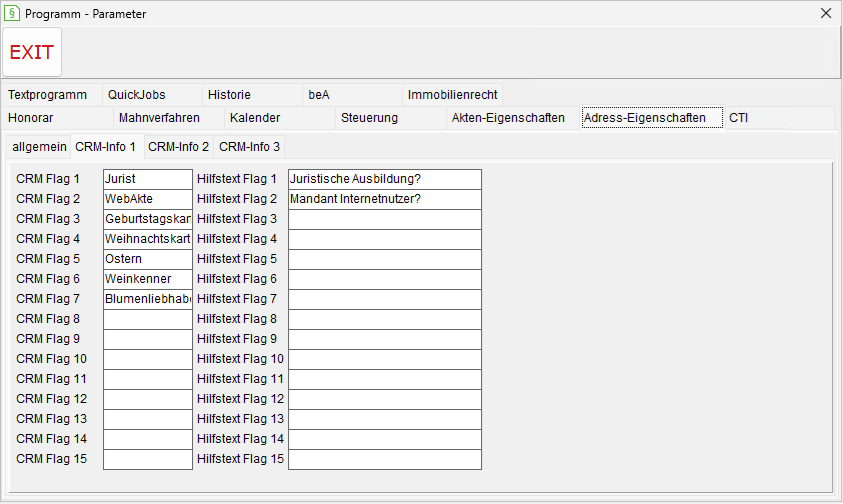The height and width of the screenshot is (504, 843).
Task: Click the empty Hilfstext Flag 10 field
Action: pyautogui.click(x=385, y=359)
